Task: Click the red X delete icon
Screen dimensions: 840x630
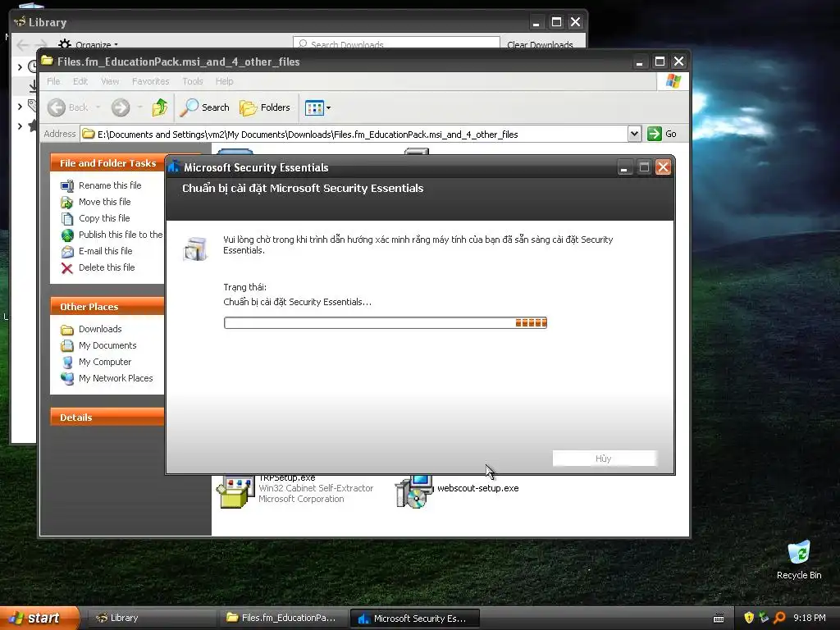Action: tap(67, 268)
